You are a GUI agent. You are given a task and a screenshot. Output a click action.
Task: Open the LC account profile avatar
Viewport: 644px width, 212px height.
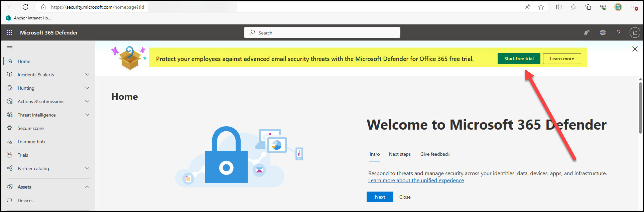635,32
